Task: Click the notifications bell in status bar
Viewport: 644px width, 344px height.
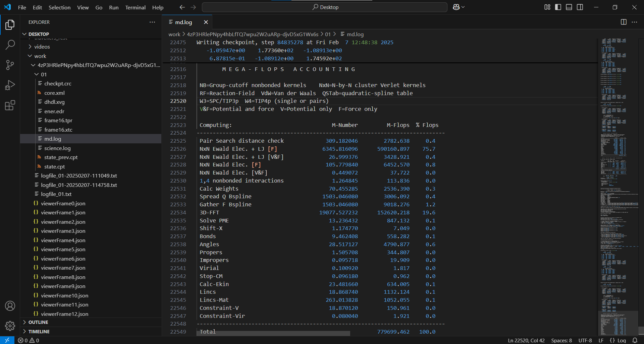Action: (635, 340)
